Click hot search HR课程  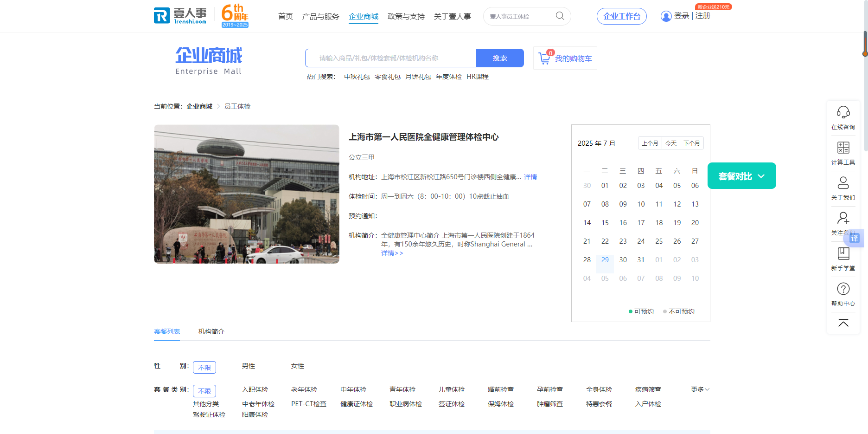pyautogui.click(x=478, y=77)
